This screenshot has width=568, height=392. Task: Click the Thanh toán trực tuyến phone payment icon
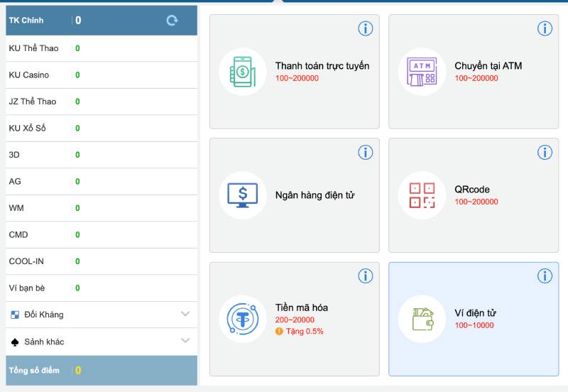click(242, 72)
